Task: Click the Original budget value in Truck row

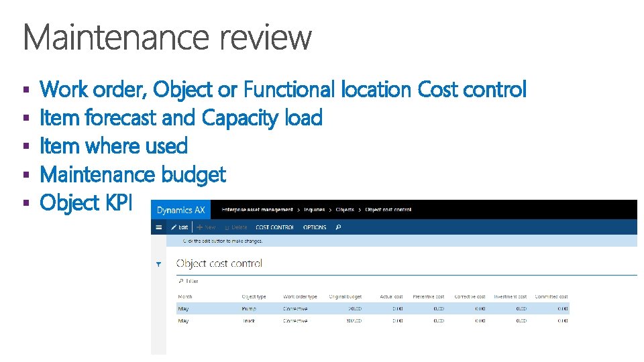Action: [354, 321]
